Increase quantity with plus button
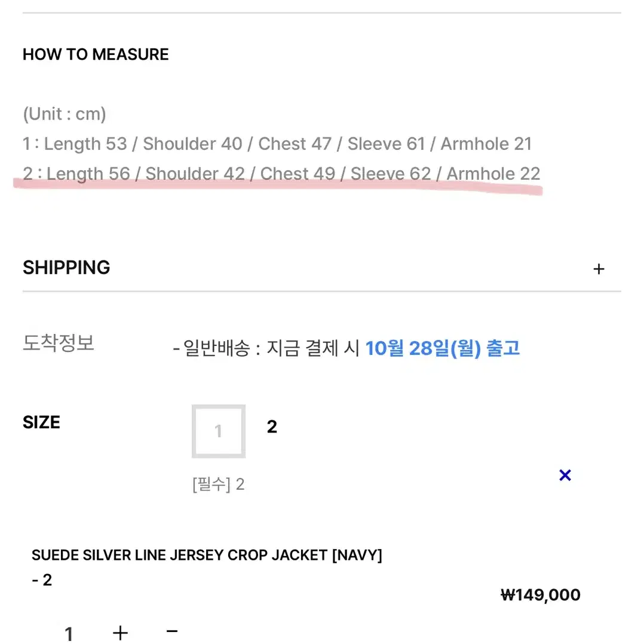The width and height of the screenshot is (644, 644). click(120, 633)
